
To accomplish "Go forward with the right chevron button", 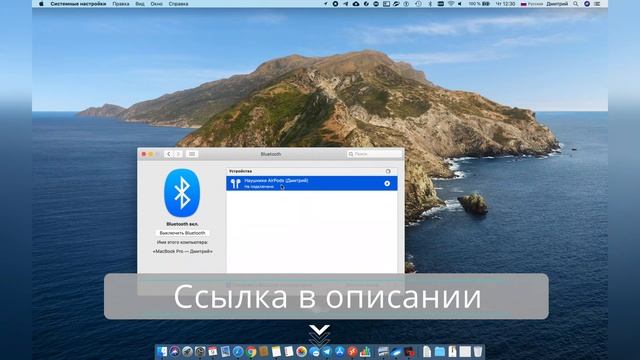I will point(178,154).
